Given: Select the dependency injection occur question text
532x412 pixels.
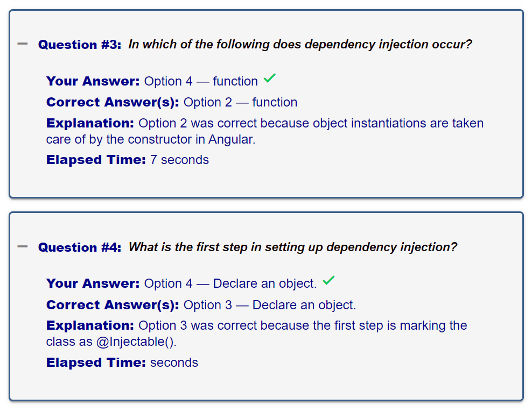Looking at the screenshot, I should 300,44.
